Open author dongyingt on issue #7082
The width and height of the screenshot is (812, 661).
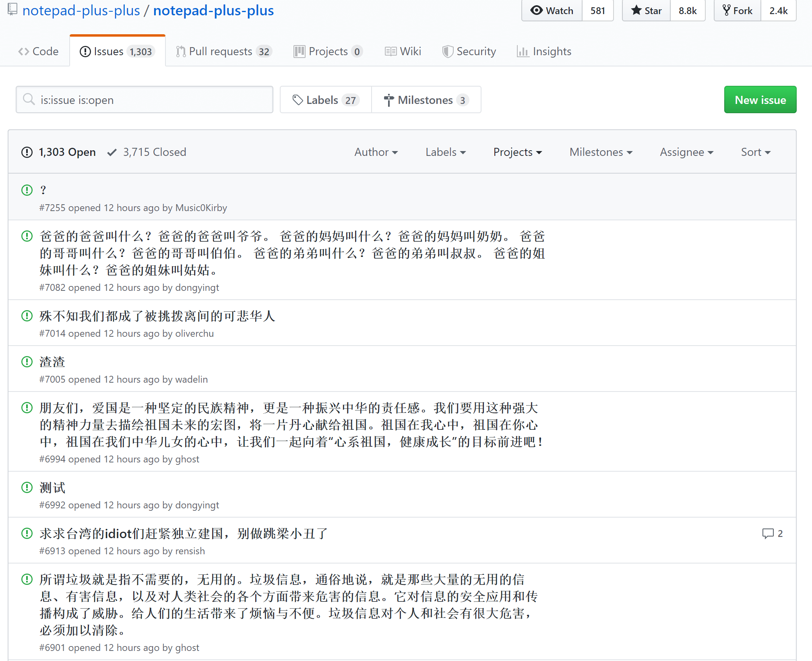(197, 288)
